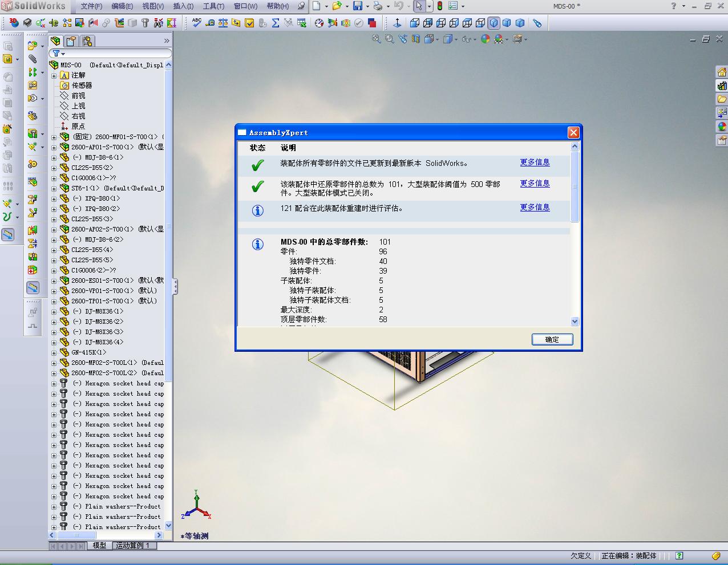Select the 原点 origin in tree

click(x=78, y=127)
